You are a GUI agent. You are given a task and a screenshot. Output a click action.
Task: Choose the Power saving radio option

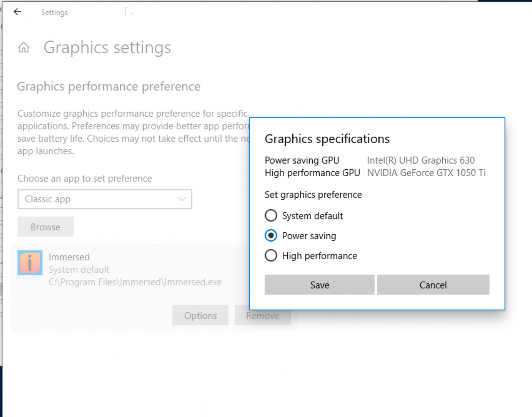pos(271,236)
